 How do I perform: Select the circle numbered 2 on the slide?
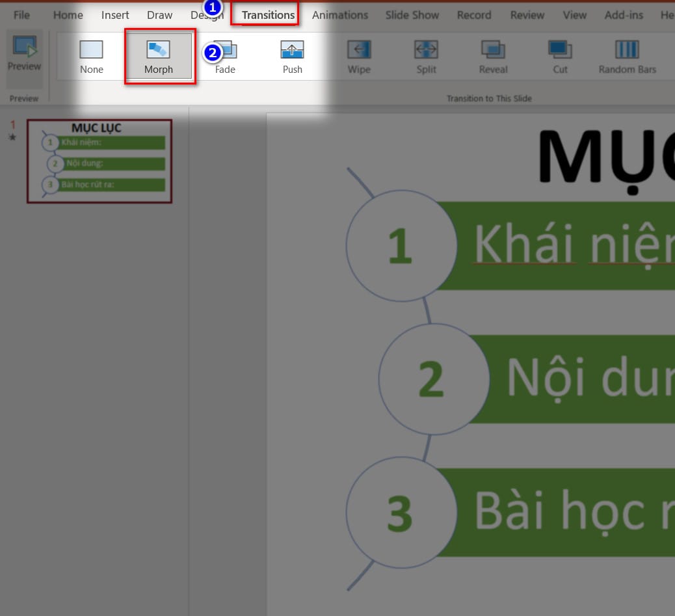tap(434, 379)
